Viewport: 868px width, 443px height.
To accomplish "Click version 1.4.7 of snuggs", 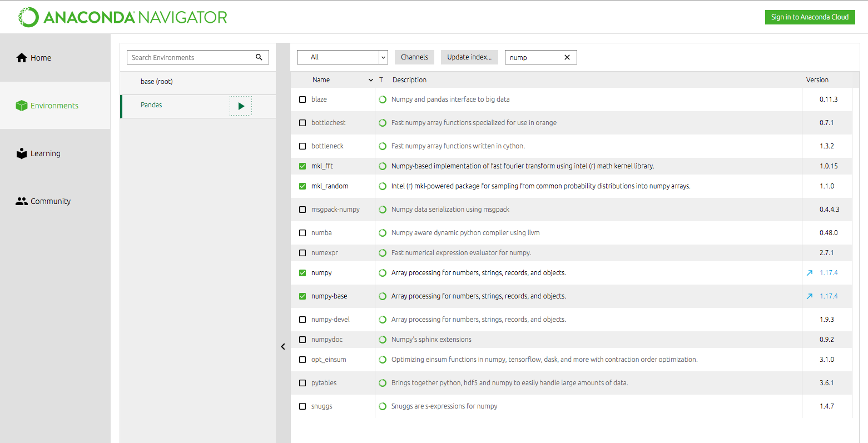I will pyautogui.click(x=827, y=406).
